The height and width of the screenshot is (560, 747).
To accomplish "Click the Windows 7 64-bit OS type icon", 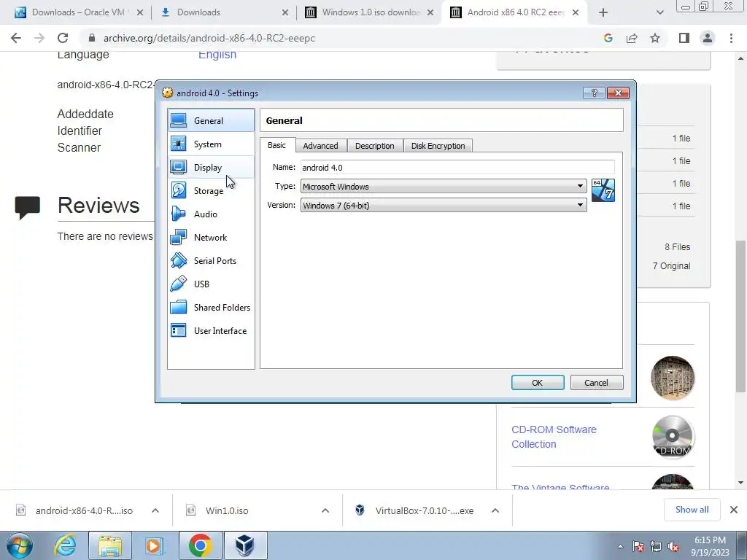I will [x=603, y=190].
